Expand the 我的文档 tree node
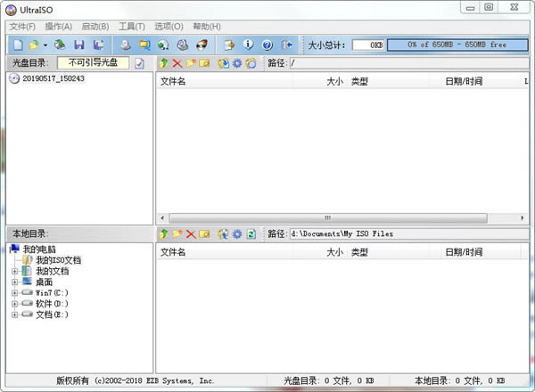535x392 pixels. (14, 271)
